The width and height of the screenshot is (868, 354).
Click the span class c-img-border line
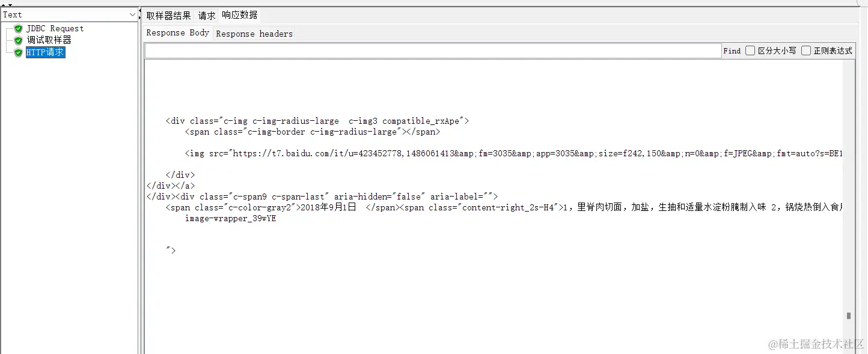tap(313, 132)
